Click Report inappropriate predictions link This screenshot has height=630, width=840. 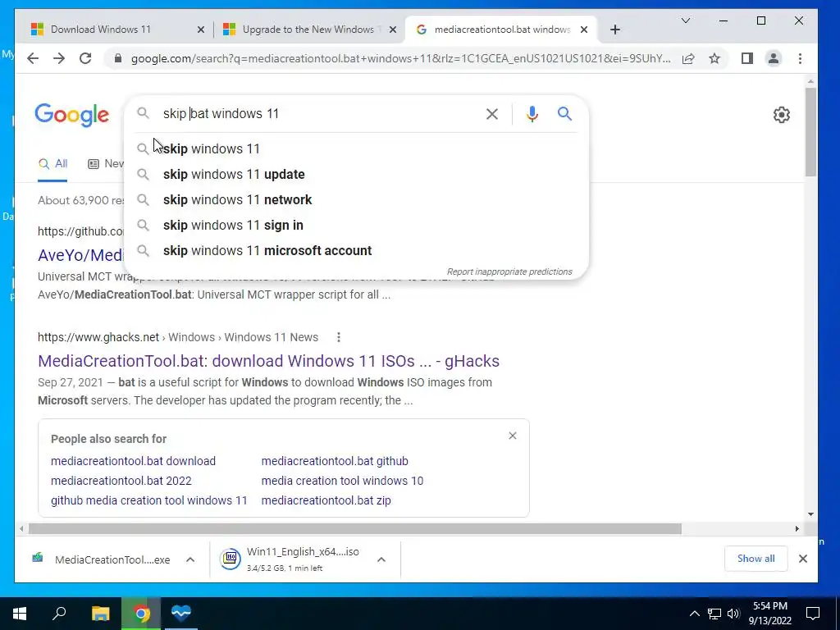pos(509,272)
